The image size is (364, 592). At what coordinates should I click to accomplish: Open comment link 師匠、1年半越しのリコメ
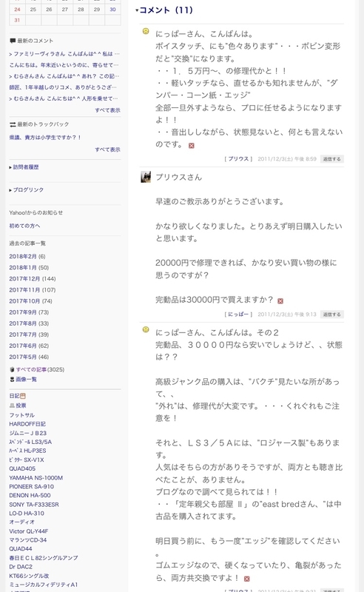click(63, 87)
